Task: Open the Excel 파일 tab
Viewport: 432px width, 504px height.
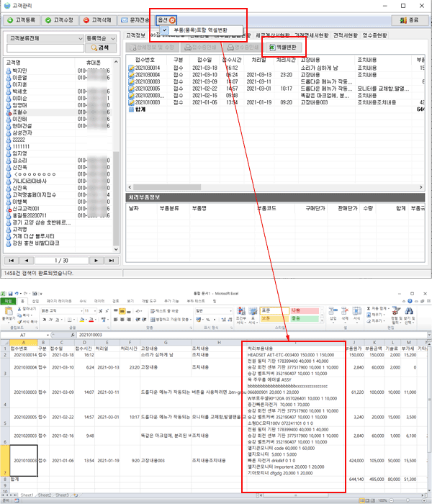Action: coord(8,301)
